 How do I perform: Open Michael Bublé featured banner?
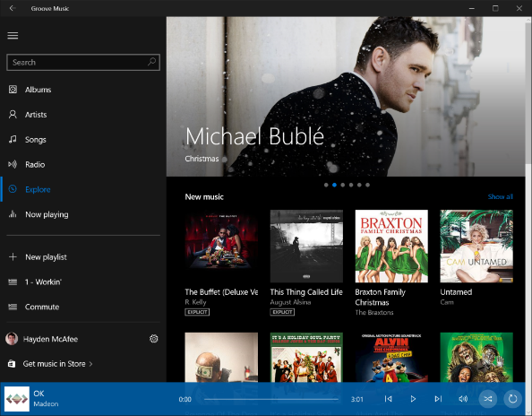pyautogui.click(x=346, y=97)
